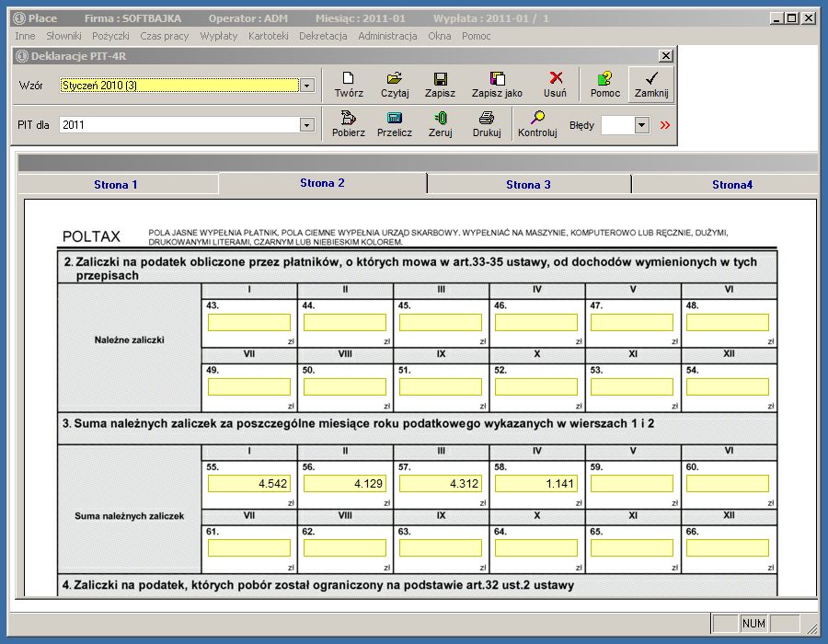The image size is (828, 644).
Task: Click field 45 for March advances
Action: coord(441,323)
